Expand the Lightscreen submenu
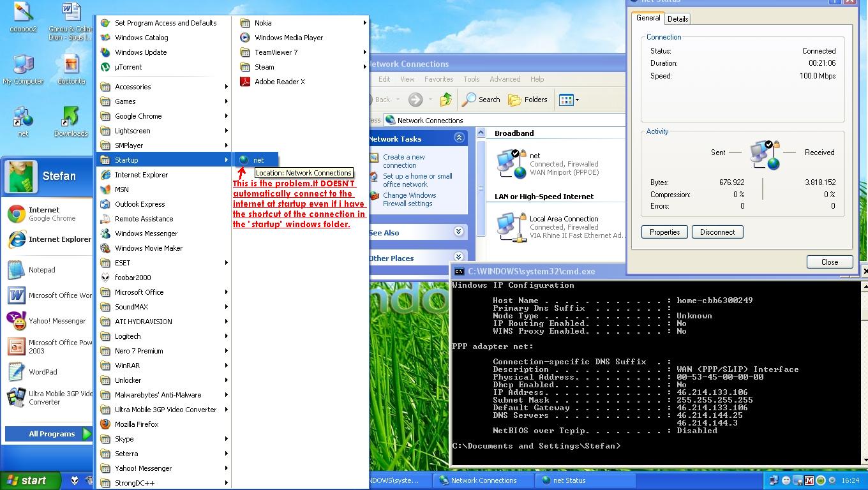868x490 pixels. click(x=163, y=131)
